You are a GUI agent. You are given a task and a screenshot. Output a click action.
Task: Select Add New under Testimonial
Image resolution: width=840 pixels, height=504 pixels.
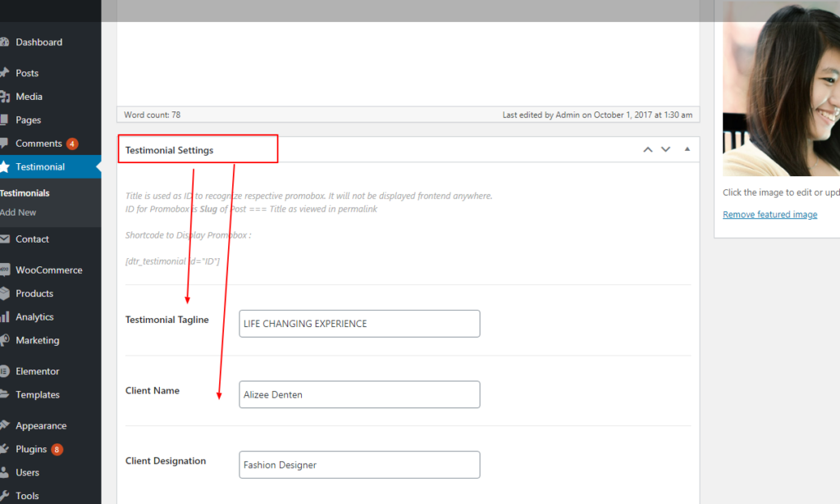18,212
